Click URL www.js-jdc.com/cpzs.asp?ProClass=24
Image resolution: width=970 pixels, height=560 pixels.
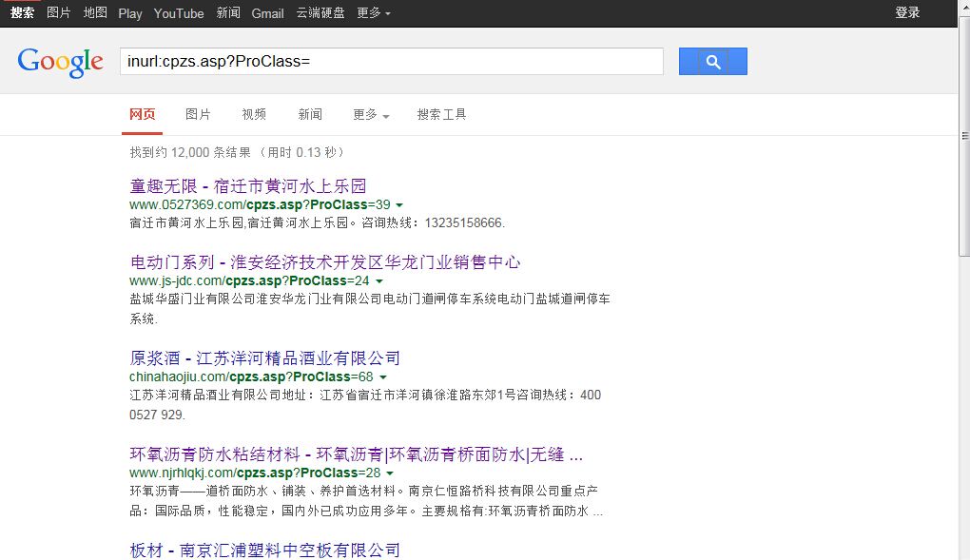tap(249, 280)
